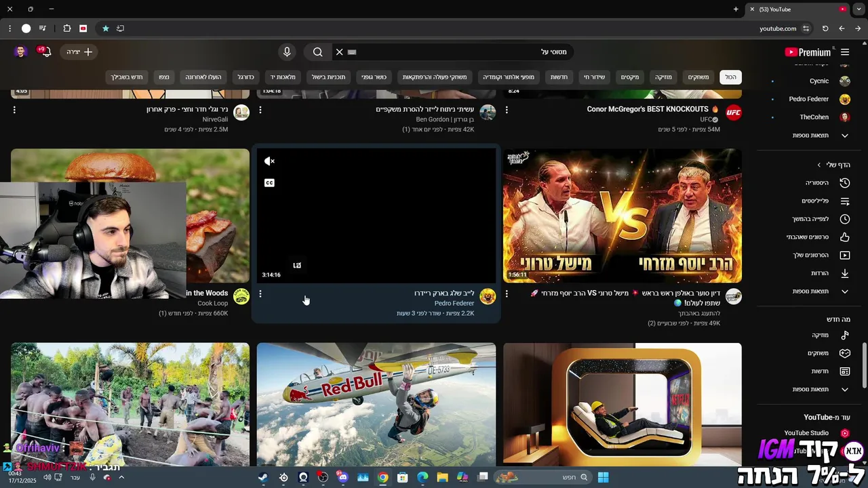Open the account avatar menu
This screenshot has width=868, height=488.
tap(20, 52)
